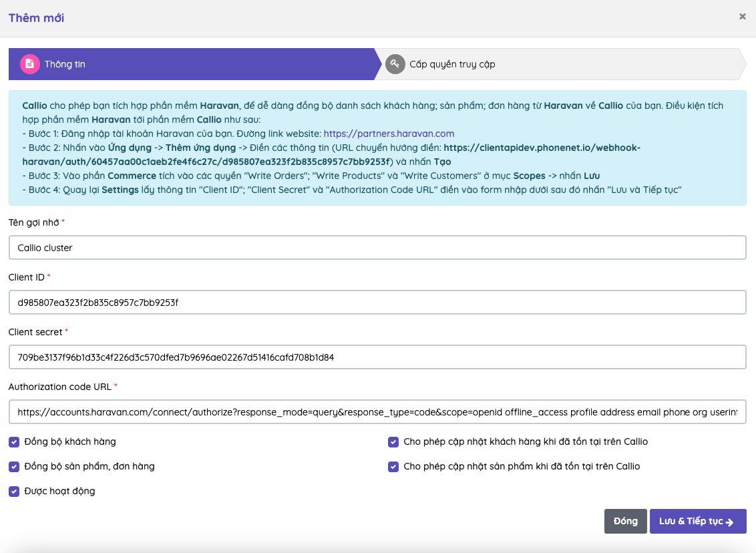Click the Thêm mới dialog title
Image resolution: width=756 pixels, height=553 pixels.
36,18
